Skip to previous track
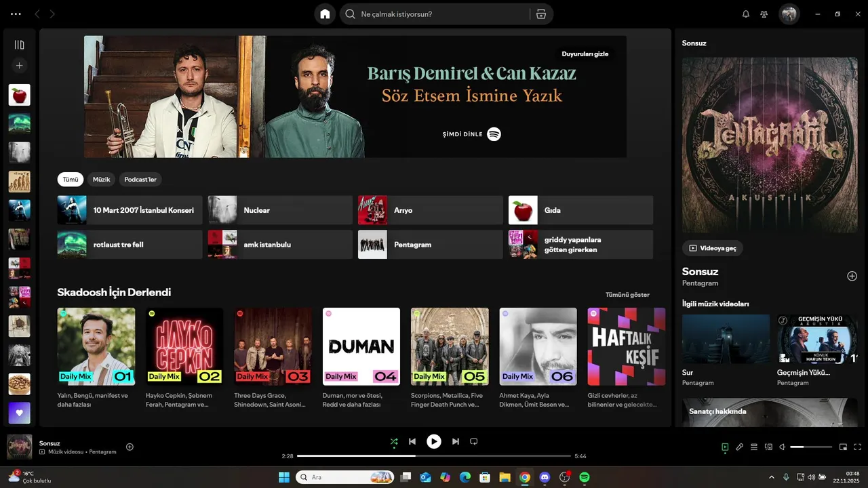This screenshot has width=868, height=488. click(412, 442)
